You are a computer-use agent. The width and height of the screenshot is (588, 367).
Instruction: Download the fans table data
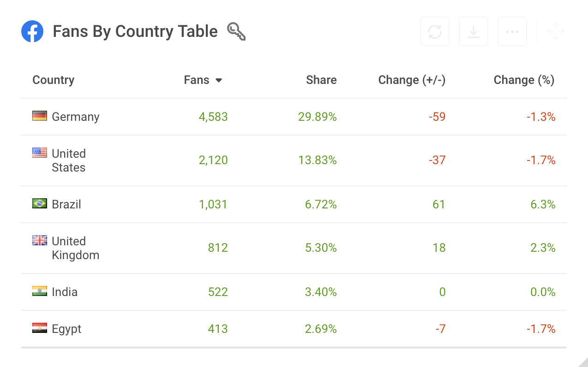[x=474, y=31]
